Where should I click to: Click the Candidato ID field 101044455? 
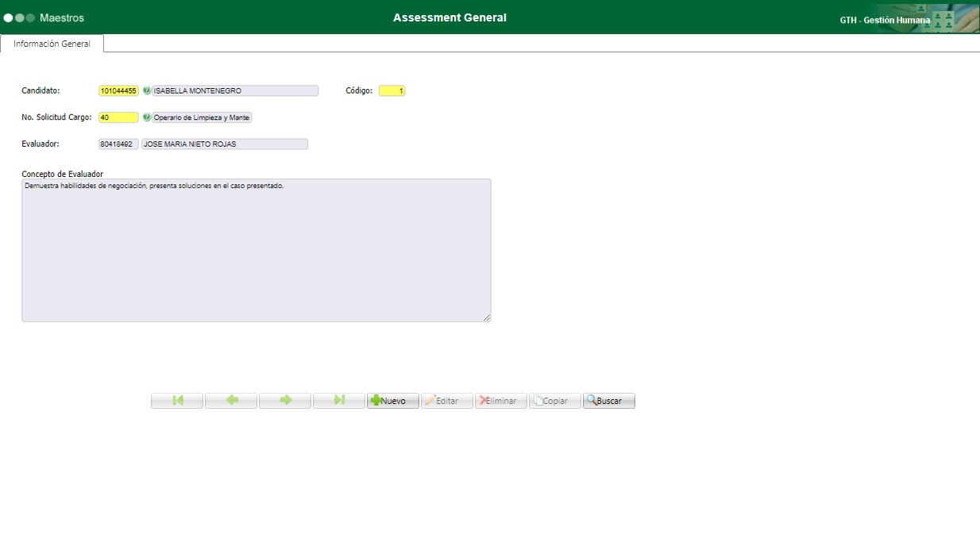(118, 90)
